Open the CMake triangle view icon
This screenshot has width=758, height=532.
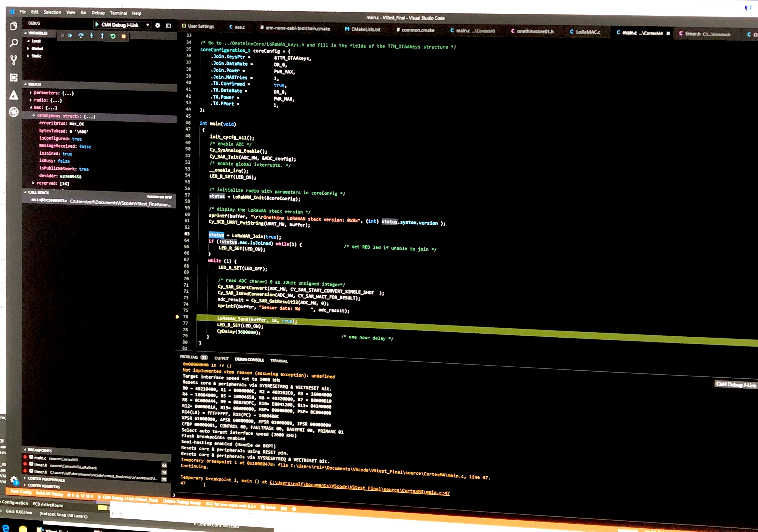(14, 95)
